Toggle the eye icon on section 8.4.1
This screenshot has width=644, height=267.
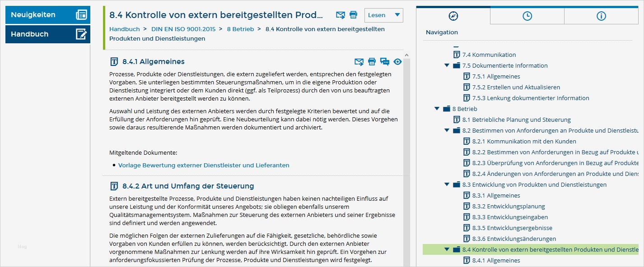point(397,61)
